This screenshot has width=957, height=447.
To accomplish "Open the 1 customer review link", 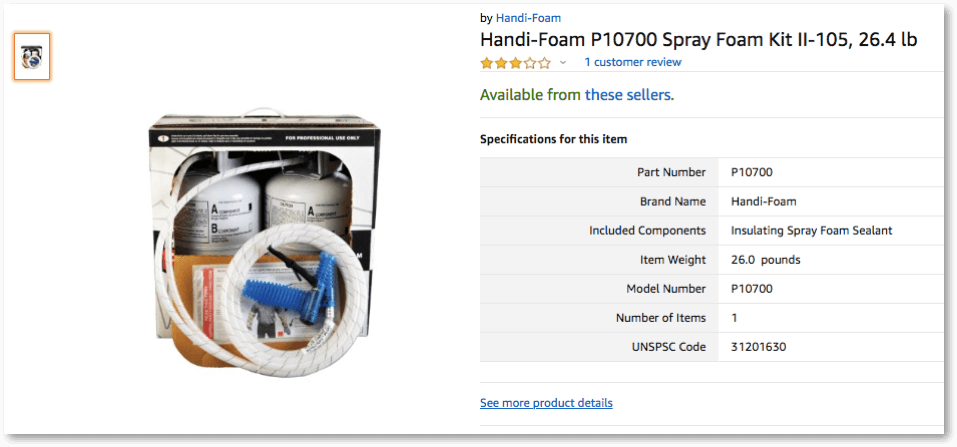I will click(x=632, y=62).
